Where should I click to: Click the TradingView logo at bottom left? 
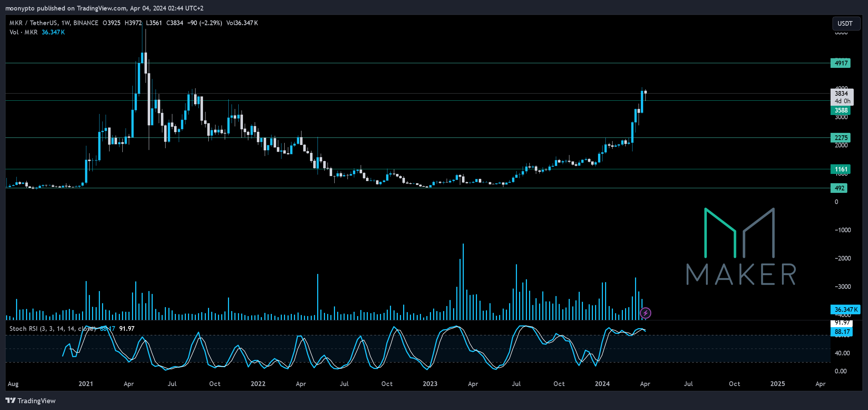(31, 401)
